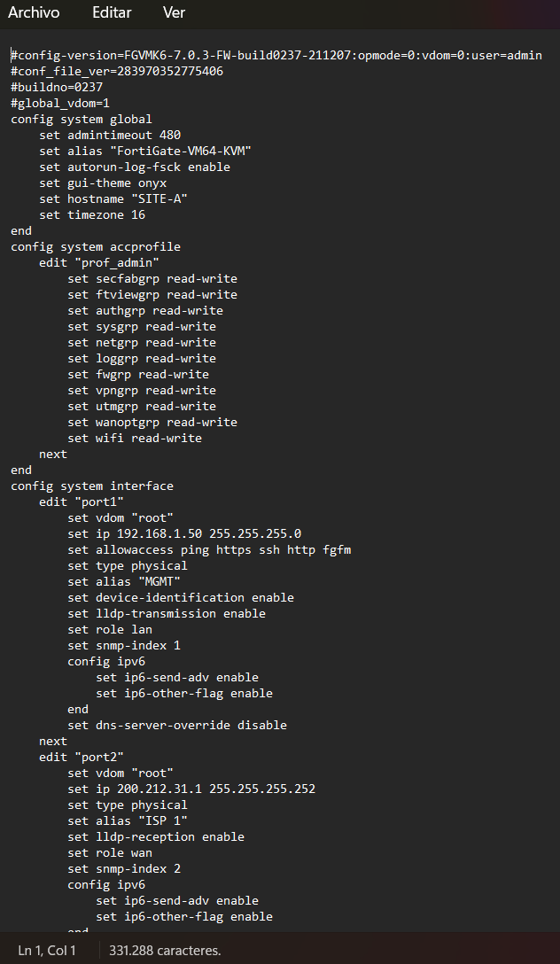This screenshot has height=964, width=560.
Task: Click the "set admintimeout 480" line
Action: click(110, 135)
